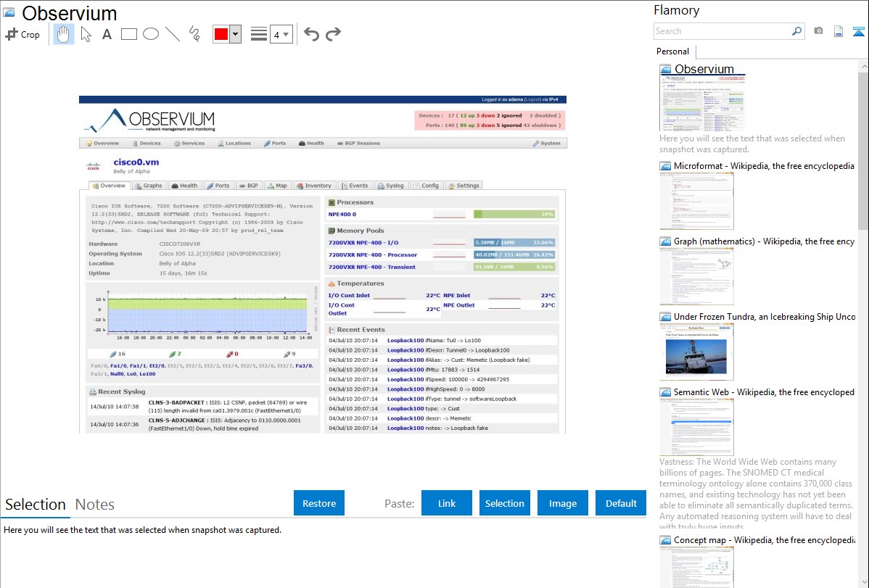
Task: Select the Crop tool
Action: coord(22,34)
